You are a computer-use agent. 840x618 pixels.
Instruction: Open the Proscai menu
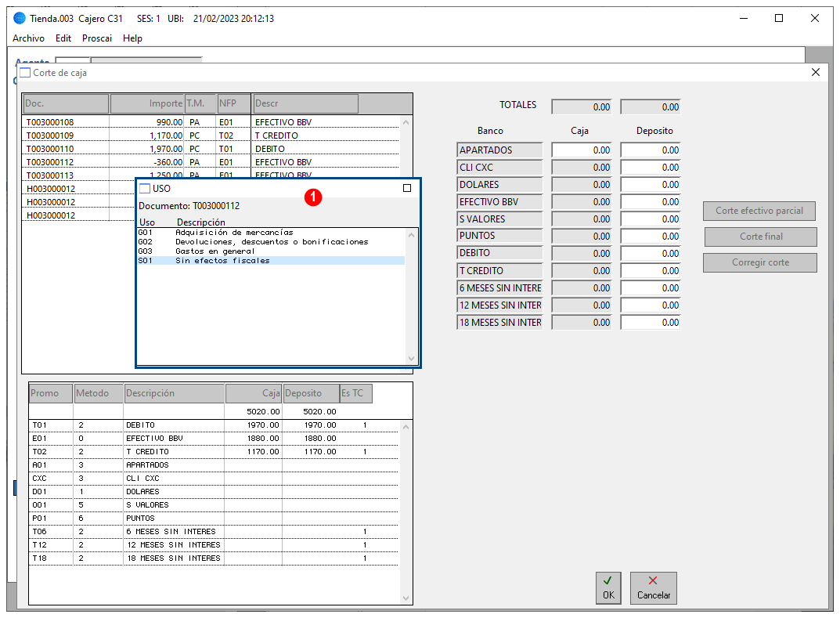click(x=97, y=38)
